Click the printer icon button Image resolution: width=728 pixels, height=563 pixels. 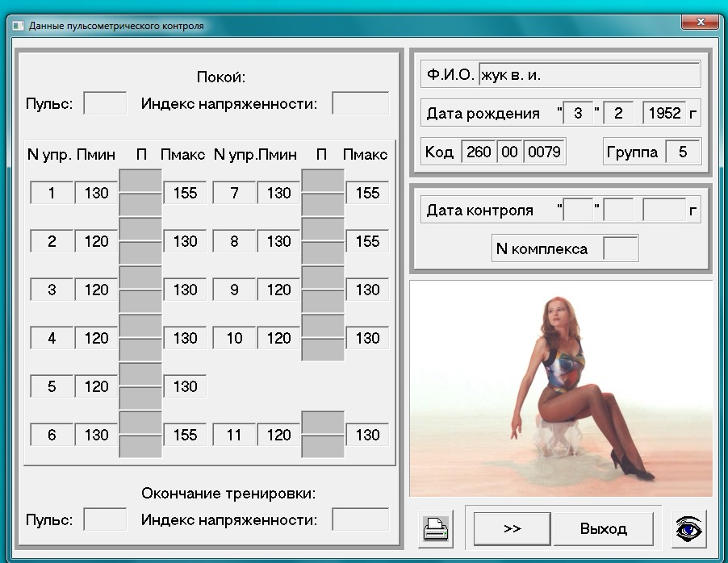click(437, 528)
